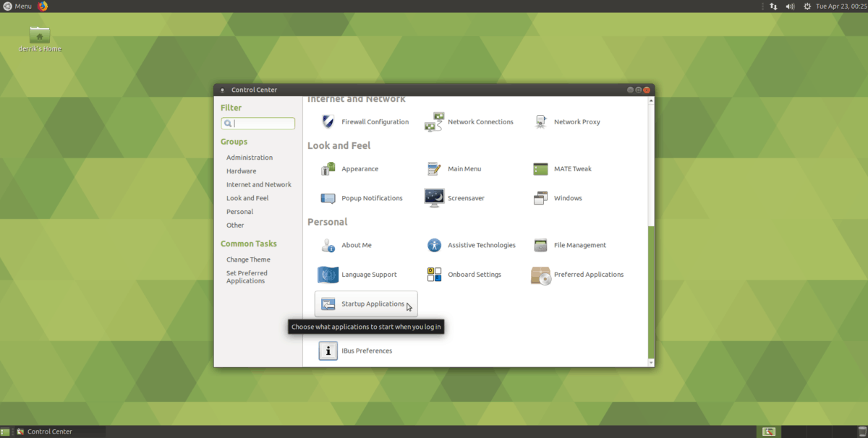Go to the Personal group in the sidebar
The width and height of the screenshot is (868, 438).
(239, 212)
